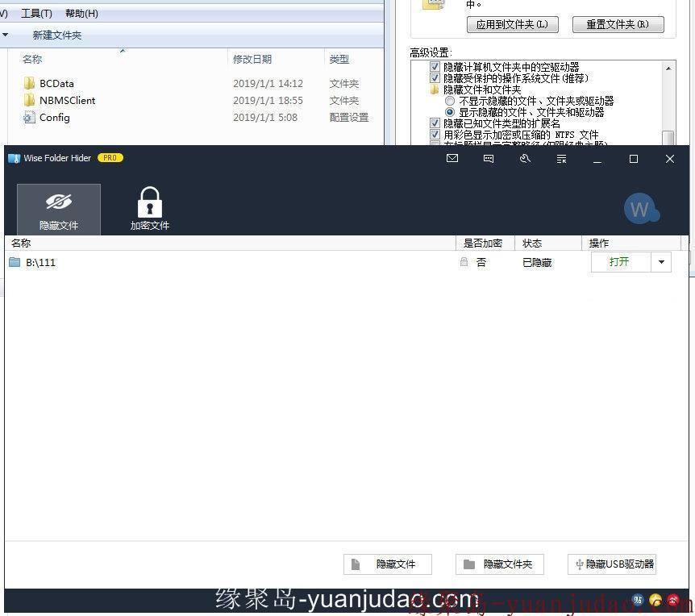
Task: Click the 2019/1/1 14:12 modified date of BCData
Action: [268, 83]
